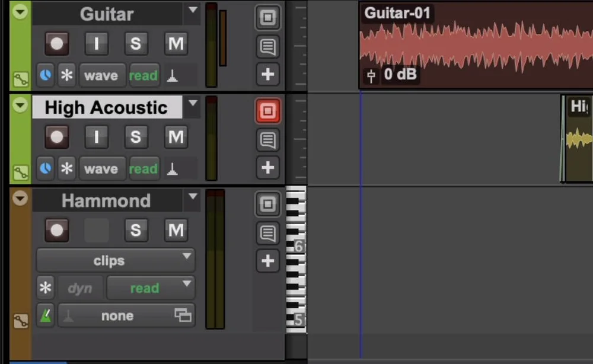The height and width of the screenshot is (364, 593).
Task: Add an automation lane on Hammond track
Action: (x=267, y=261)
